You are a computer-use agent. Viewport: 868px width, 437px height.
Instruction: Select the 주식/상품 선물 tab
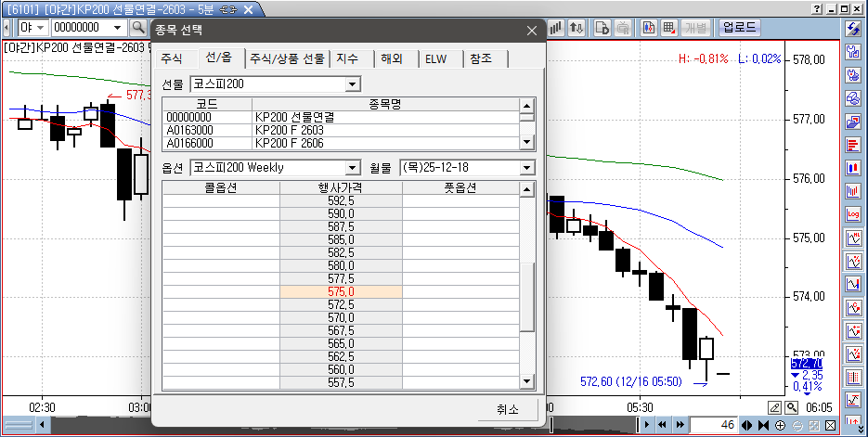pos(287,58)
